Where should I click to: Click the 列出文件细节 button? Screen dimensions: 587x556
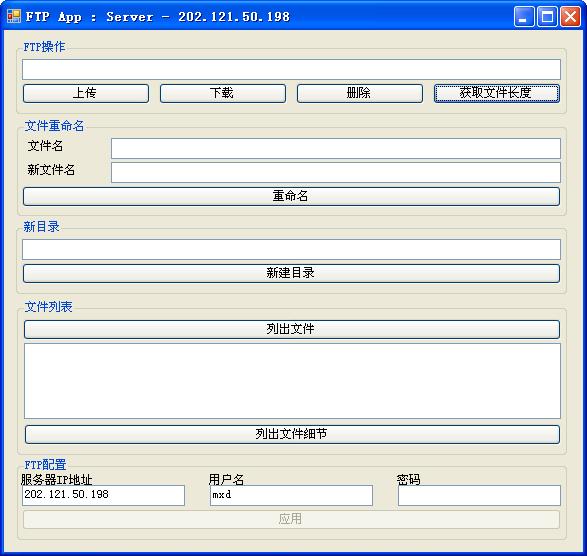292,434
